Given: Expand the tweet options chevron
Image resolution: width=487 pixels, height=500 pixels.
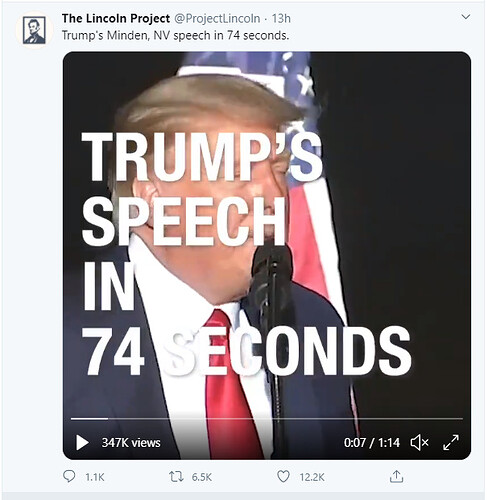Looking at the screenshot, I should coord(466,17).
